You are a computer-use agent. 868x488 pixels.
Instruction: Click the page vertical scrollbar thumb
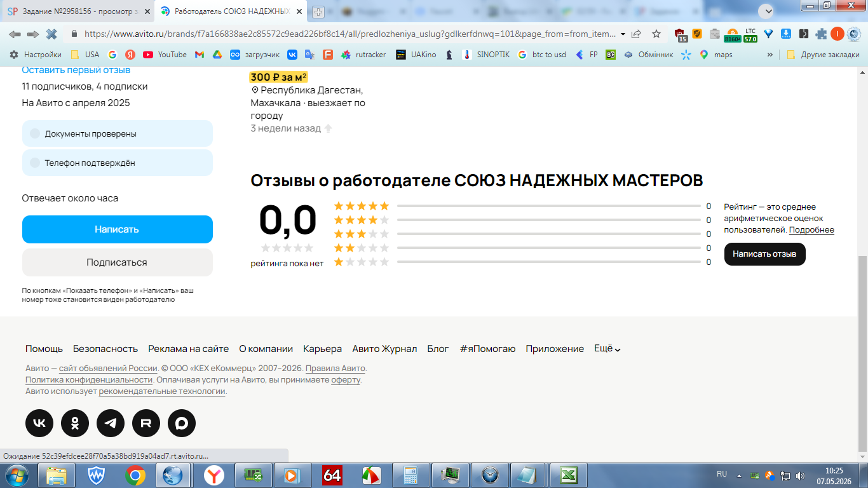(862, 351)
